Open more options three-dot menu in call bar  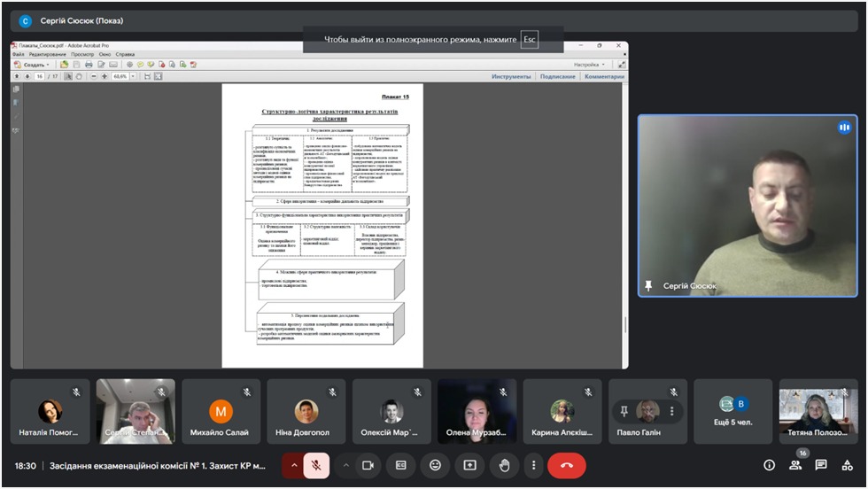pos(533,465)
